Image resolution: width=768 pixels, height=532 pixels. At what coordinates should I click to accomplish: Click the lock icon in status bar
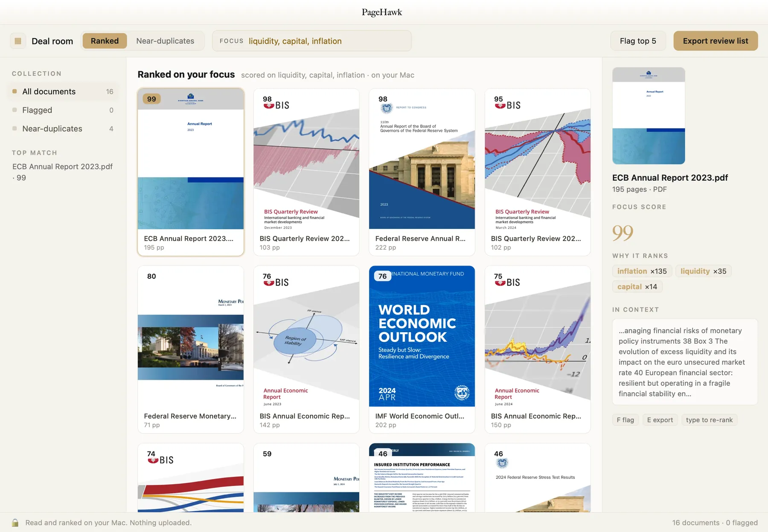[15, 523]
